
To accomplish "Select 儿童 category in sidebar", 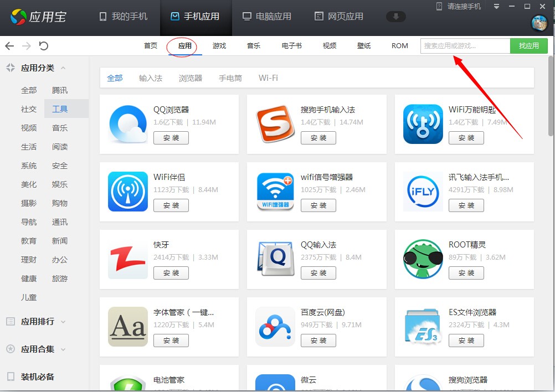I will point(29,297).
